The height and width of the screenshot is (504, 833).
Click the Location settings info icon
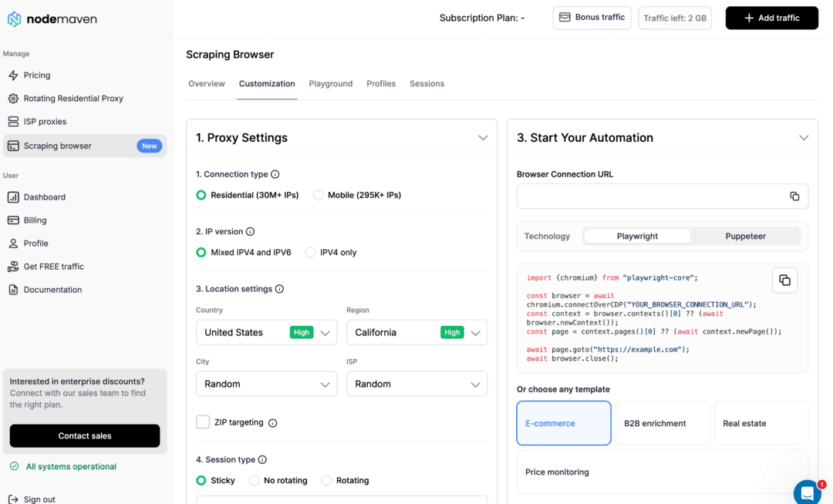[x=279, y=289]
